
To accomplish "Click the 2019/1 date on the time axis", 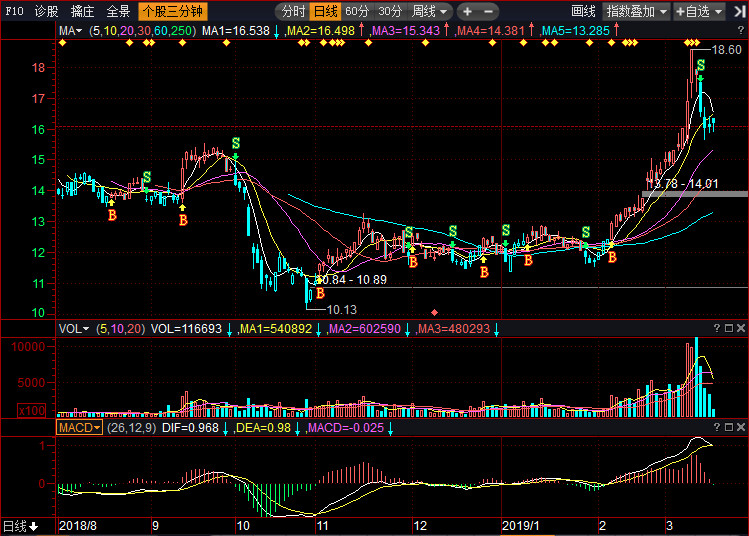I will [522, 525].
